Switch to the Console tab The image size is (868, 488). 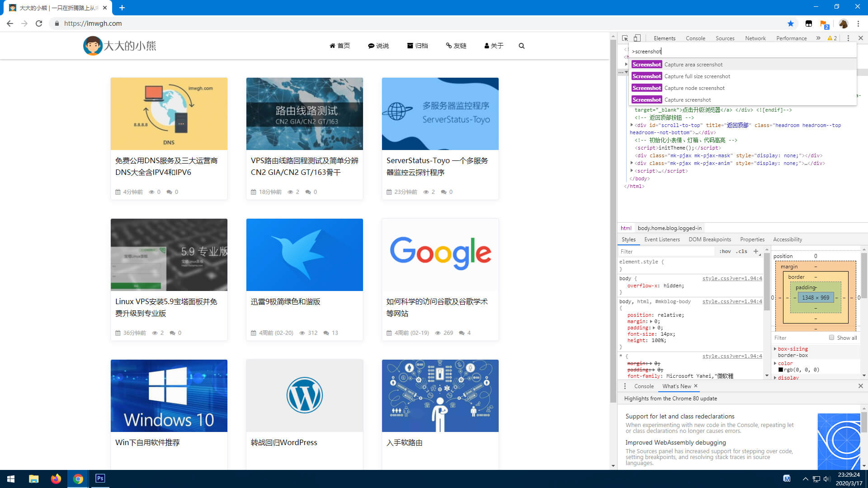coord(695,38)
